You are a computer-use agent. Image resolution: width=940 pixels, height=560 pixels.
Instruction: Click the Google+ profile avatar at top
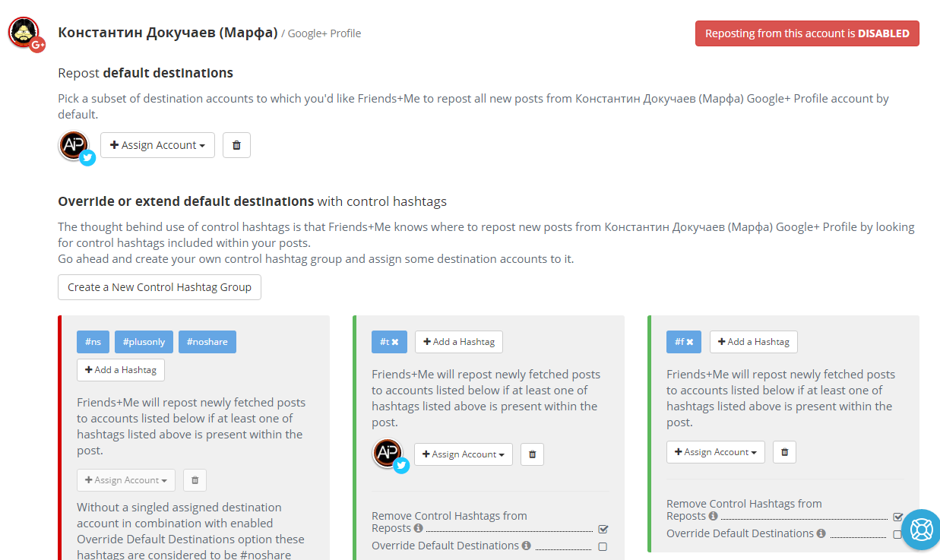[x=24, y=32]
